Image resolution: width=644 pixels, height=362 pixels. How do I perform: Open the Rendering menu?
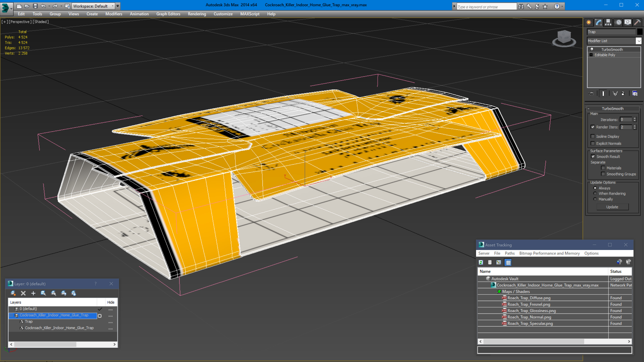click(197, 14)
